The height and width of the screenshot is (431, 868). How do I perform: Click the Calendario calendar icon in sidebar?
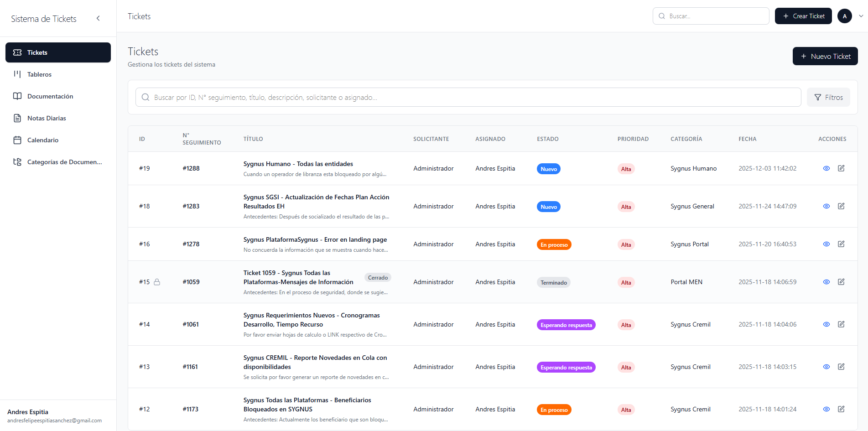coord(17,140)
